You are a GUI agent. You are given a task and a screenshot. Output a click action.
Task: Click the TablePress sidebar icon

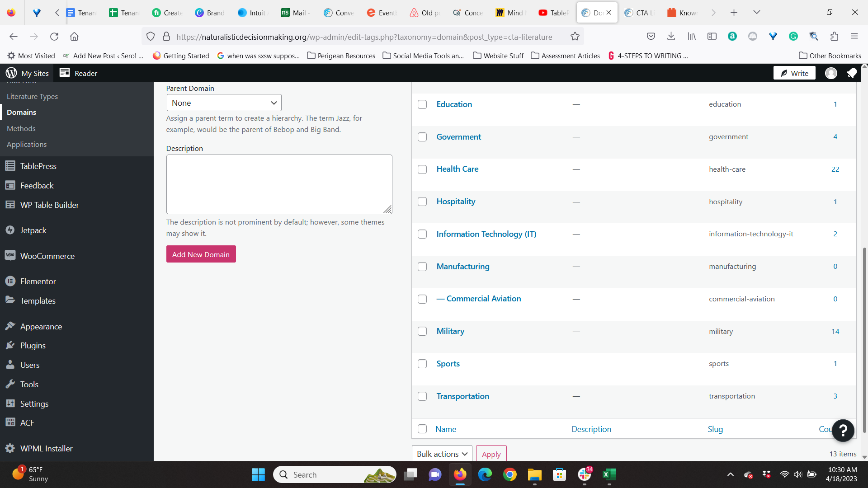[10, 166]
